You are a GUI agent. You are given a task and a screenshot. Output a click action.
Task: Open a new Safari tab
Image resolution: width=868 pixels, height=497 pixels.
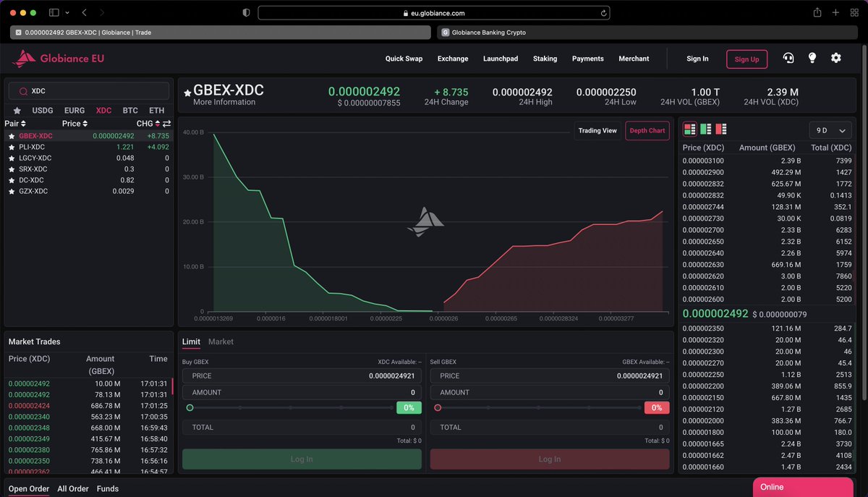(x=835, y=13)
